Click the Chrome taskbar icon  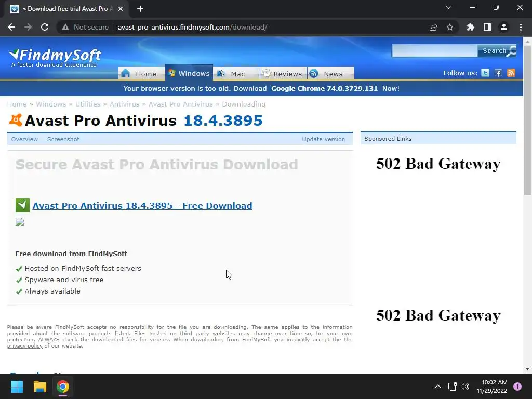(63, 387)
